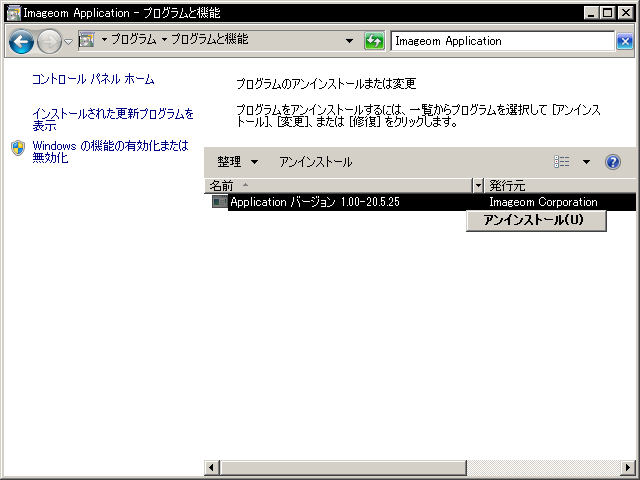640x480 pixels.
Task: Click the Control Panel icon in address bar
Action: (86, 41)
